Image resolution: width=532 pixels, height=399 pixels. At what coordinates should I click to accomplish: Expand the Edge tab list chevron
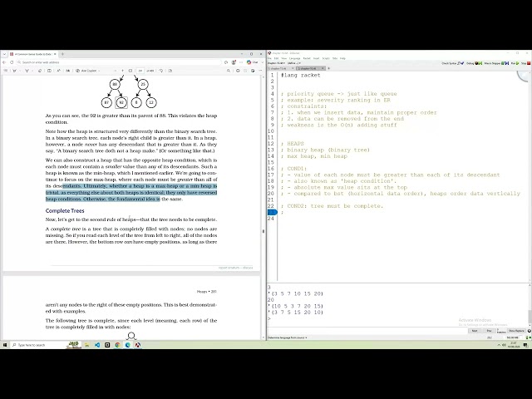[4, 54]
